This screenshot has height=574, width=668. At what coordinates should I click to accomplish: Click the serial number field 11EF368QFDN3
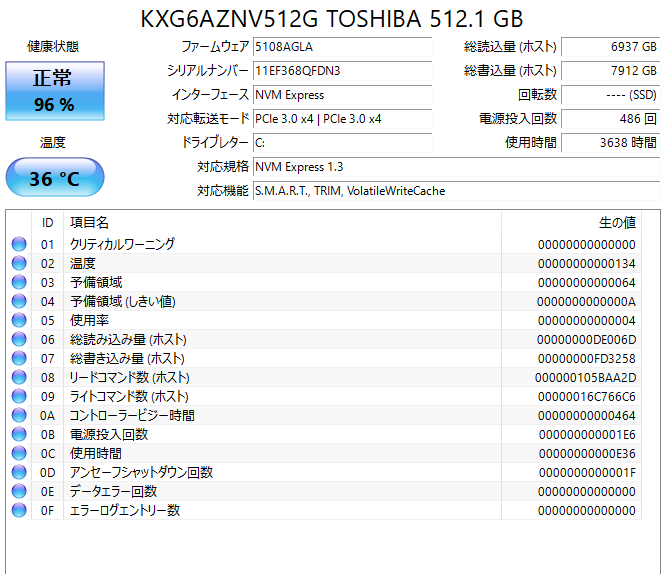pyautogui.click(x=342, y=71)
